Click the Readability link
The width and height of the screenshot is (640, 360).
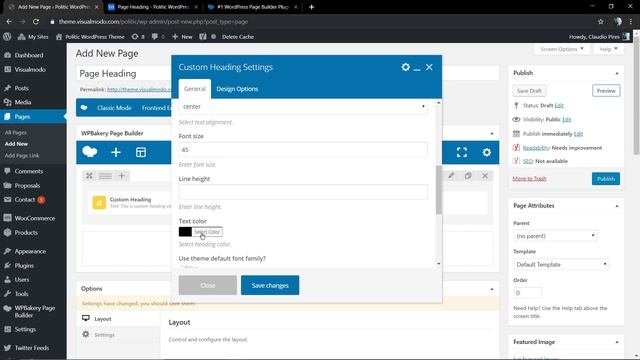click(x=536, y=148)
